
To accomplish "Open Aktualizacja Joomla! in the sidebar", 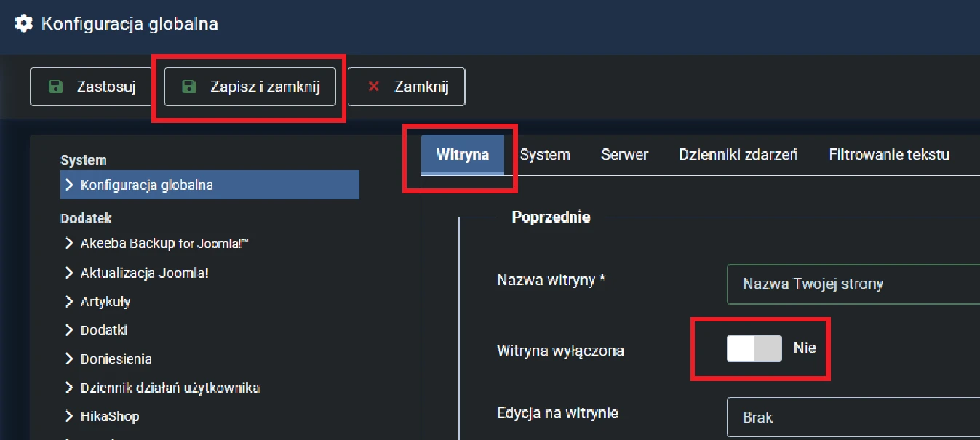I will pos(145,273).
